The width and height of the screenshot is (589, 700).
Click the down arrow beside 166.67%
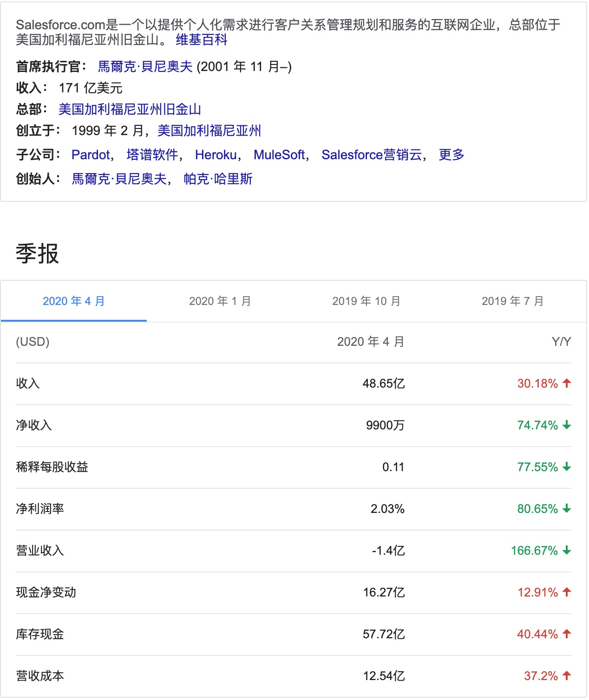(567, 551)
